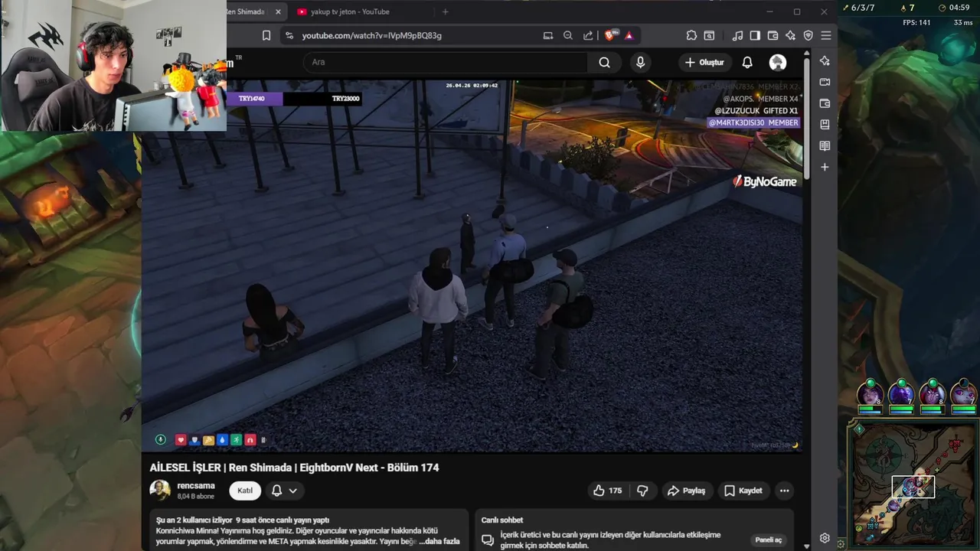This screenshot has width=980, height=551.
Task: Open Brave Rewards triangle icon
Action: (629, 35)
